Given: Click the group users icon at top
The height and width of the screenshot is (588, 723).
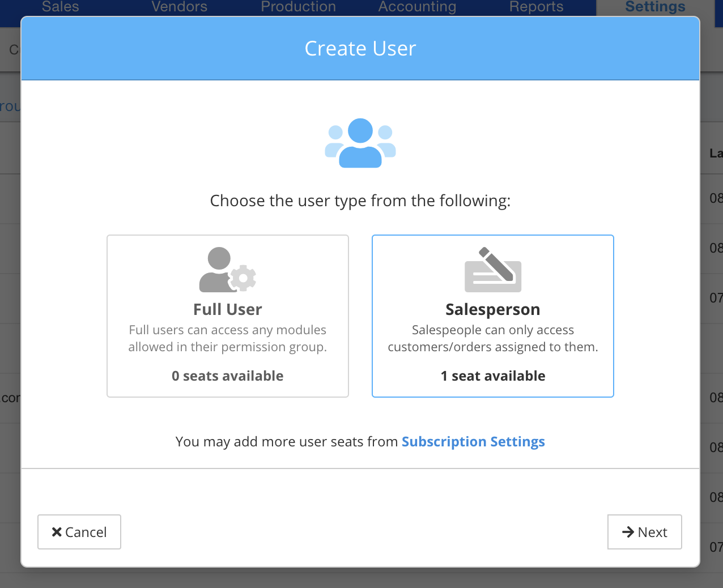Looking at the screenshot, I should [360, 143].
